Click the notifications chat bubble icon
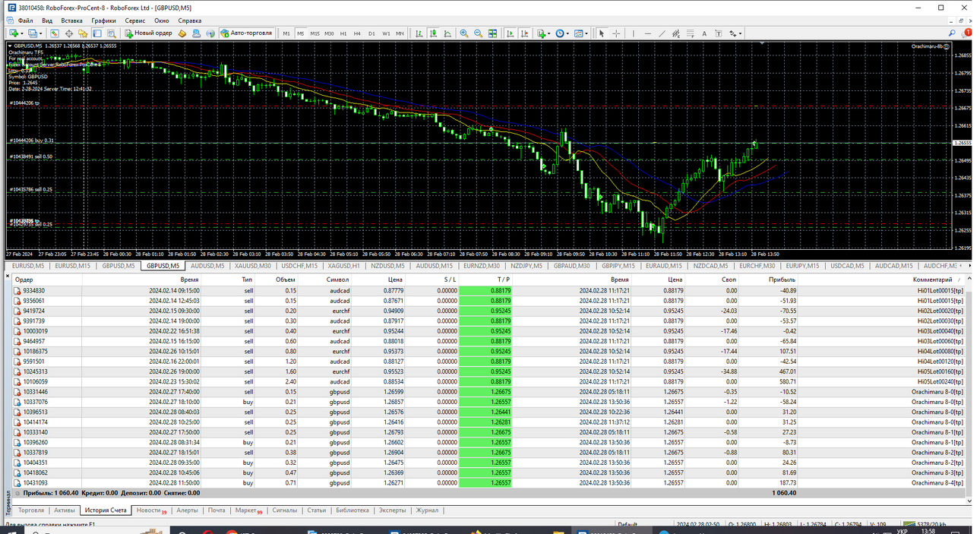This screenshot has height=534, width=980. [967, 33]
